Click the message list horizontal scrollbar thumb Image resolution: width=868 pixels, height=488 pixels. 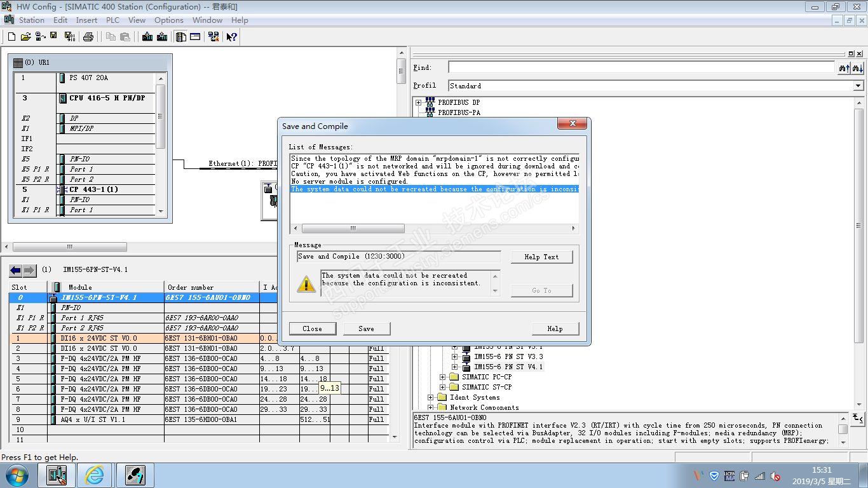tap(353, 229)
